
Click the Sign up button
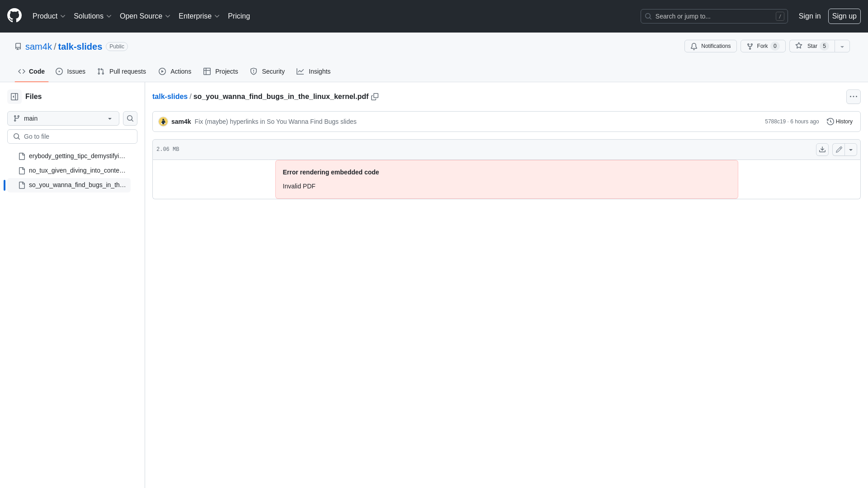point(844,16)
